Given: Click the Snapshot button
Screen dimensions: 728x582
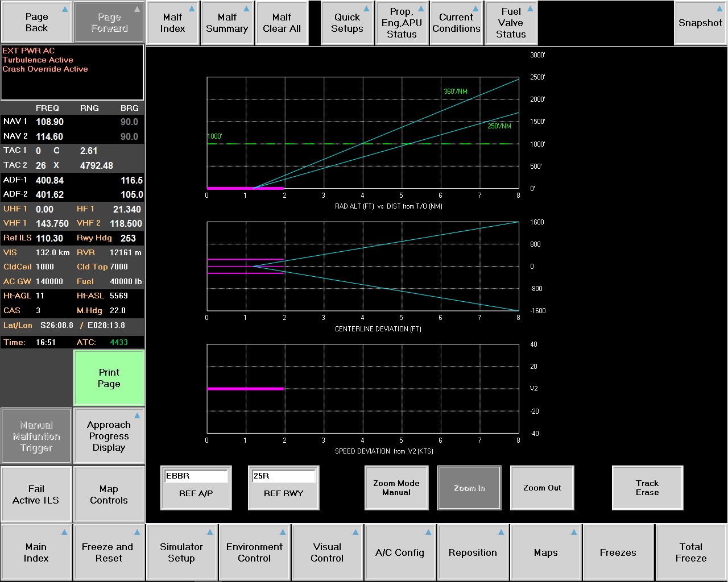Looking at the screenshot, I should tap(700, 23).
